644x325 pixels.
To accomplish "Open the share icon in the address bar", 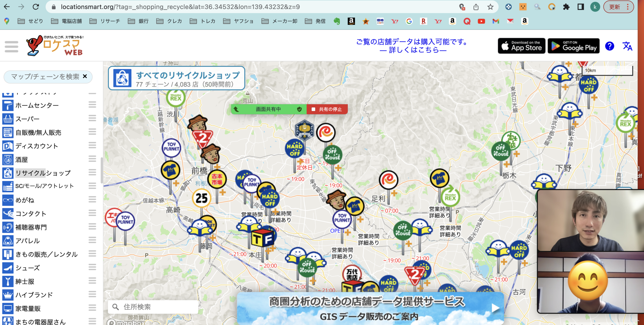I will (x=476, y=7).
